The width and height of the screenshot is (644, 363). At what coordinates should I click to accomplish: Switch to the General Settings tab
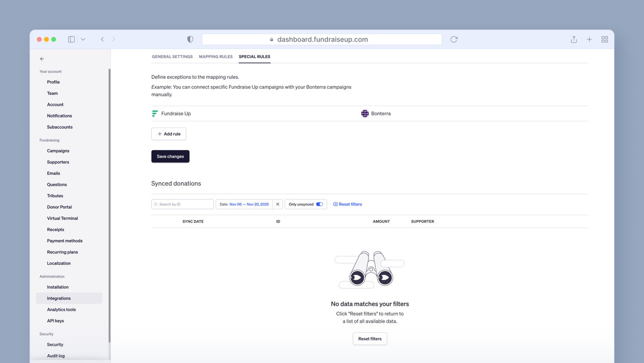click(x=172, y=56)
